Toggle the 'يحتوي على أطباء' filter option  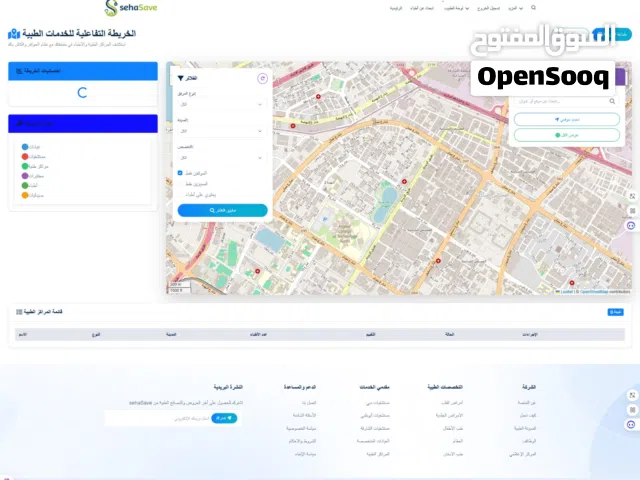[x=200, y=195]
